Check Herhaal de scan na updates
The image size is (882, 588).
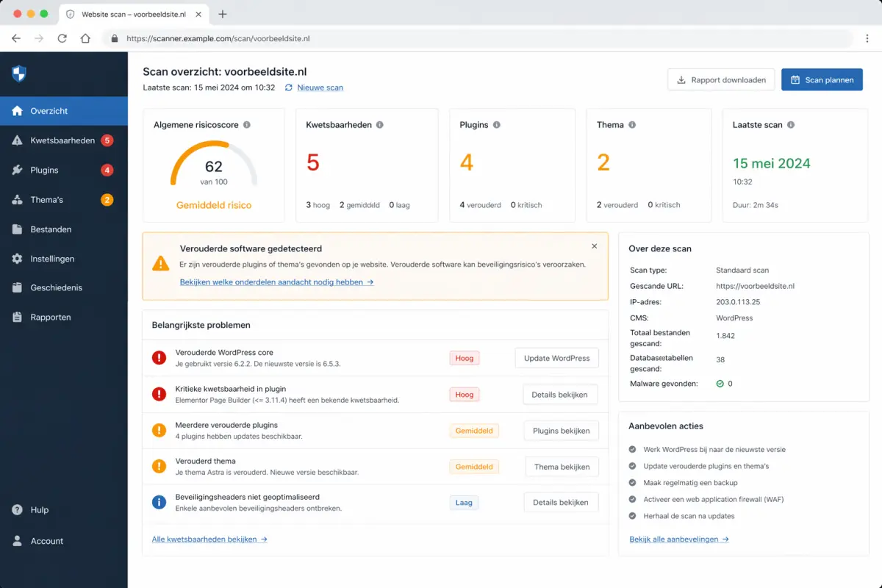click(x=633, y=516)
